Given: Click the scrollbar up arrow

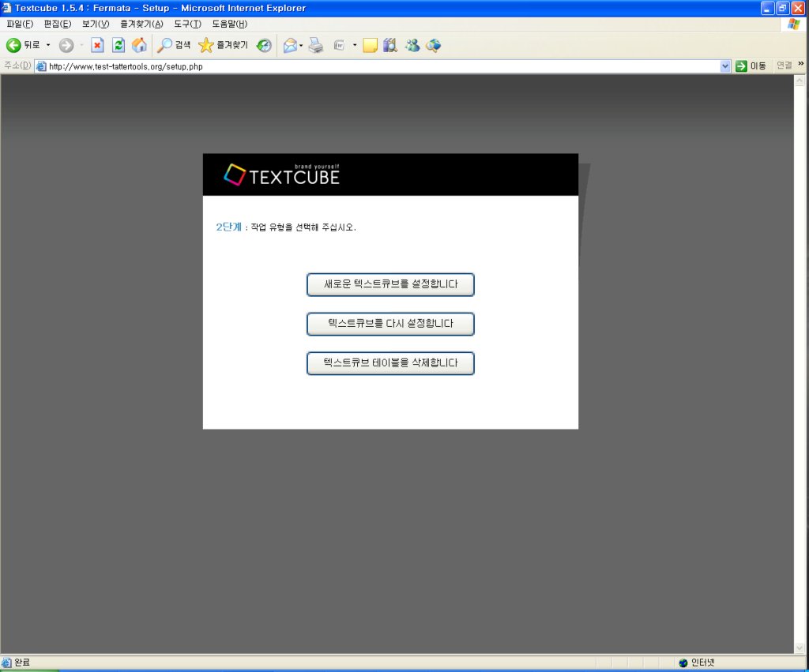Looking at the screenshot, I should coord(800,80).
